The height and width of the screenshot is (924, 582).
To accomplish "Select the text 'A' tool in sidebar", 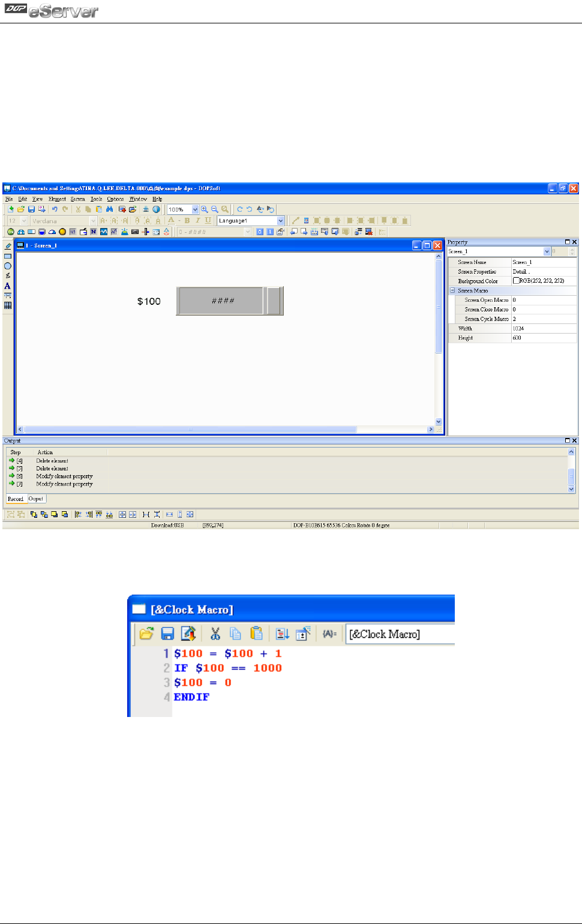I will coord(8,286).
